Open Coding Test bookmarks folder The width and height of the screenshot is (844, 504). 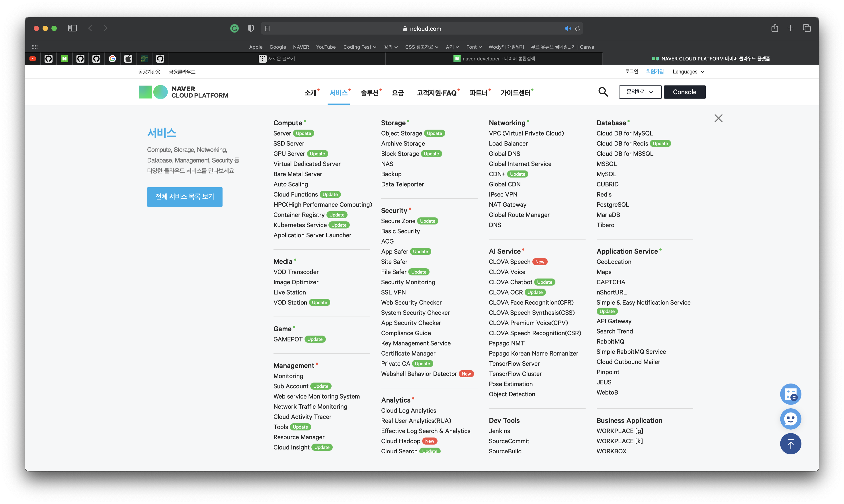[360, 47]
